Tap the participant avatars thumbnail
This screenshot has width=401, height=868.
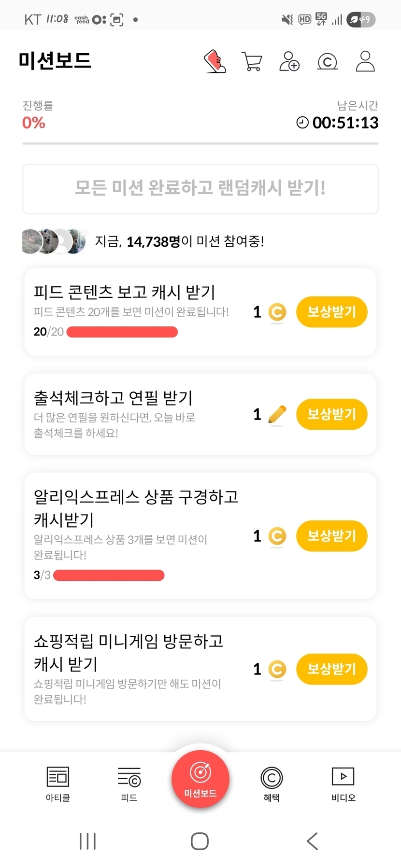pos(55,241)
